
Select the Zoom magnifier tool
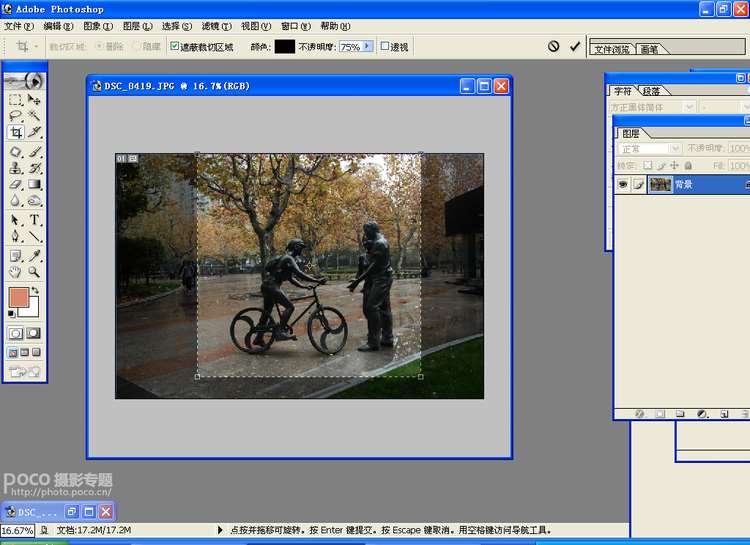[x=33, y=272]
